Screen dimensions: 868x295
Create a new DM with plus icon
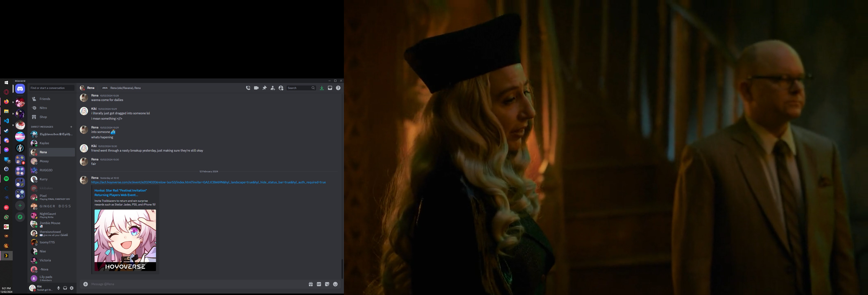coord(71,127)
